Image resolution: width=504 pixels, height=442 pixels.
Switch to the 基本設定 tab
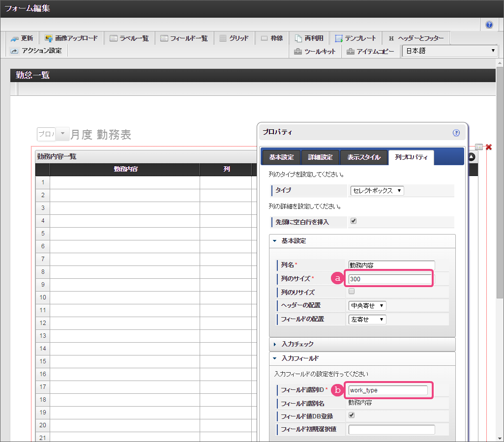coord(281,157)
